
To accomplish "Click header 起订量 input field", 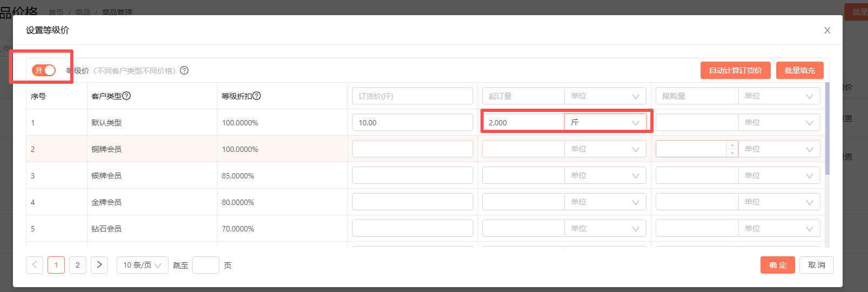I will click(x=523, y=96).
